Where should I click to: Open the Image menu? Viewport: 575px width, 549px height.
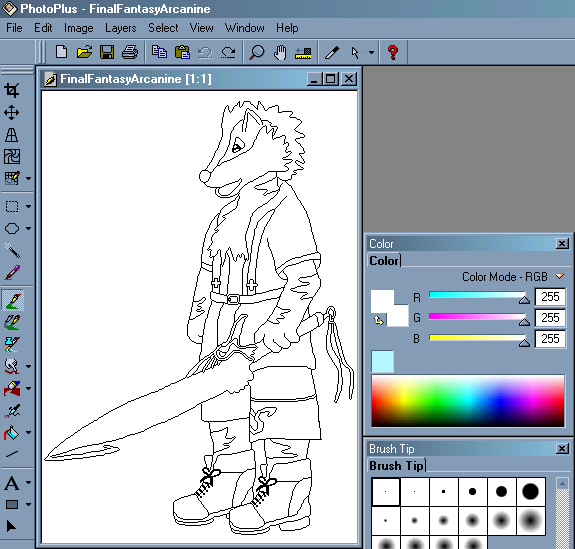pyautogui.click(x=78, y=28)
